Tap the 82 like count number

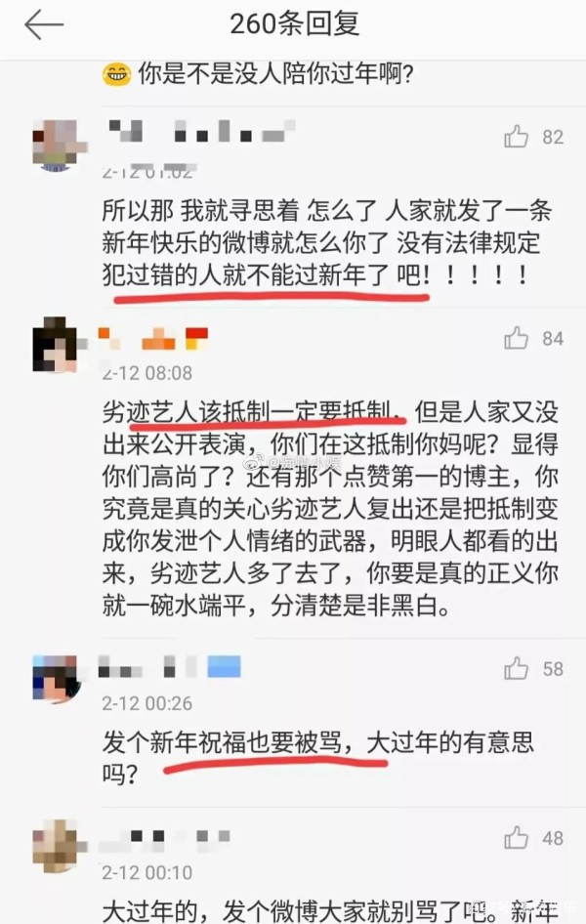pos(553,138)
